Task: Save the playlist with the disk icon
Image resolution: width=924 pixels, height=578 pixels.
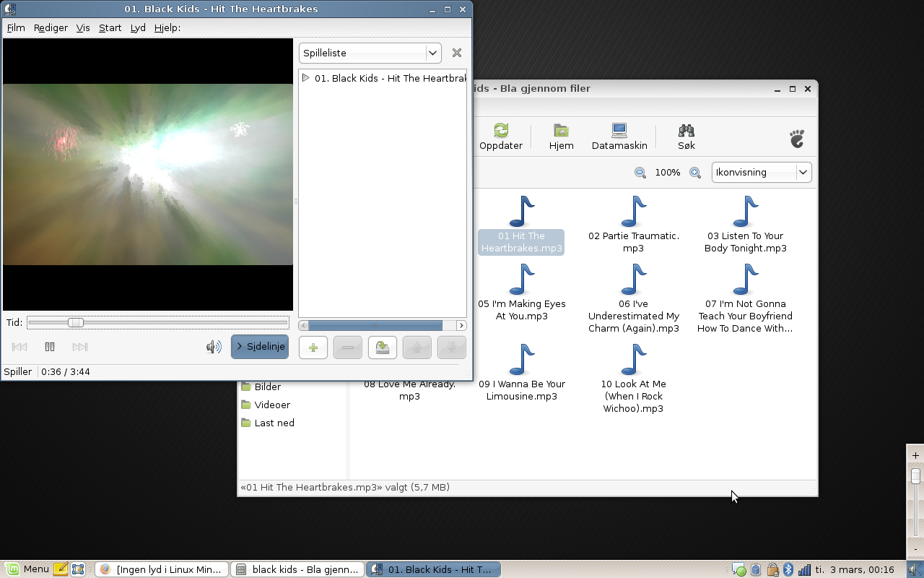Action: click(x=383, y=348)
